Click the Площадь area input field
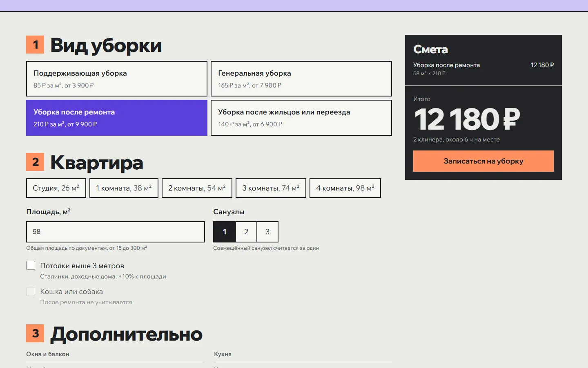The width and height of the screenshot is (588, 368). (x=116, y=232)
